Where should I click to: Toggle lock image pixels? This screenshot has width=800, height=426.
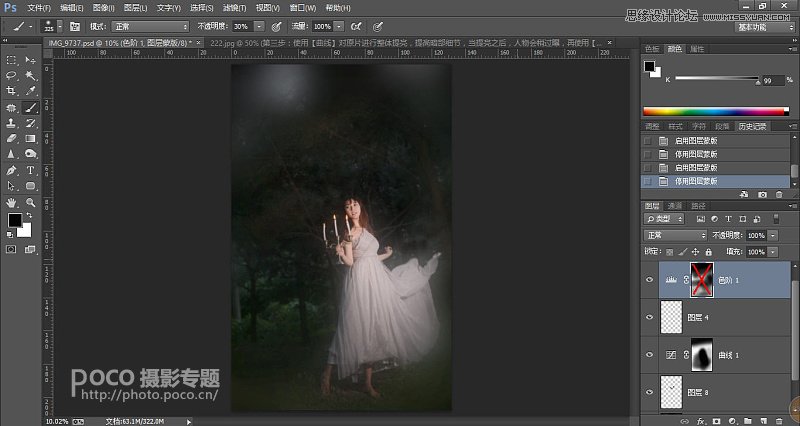tap(682, 252)
